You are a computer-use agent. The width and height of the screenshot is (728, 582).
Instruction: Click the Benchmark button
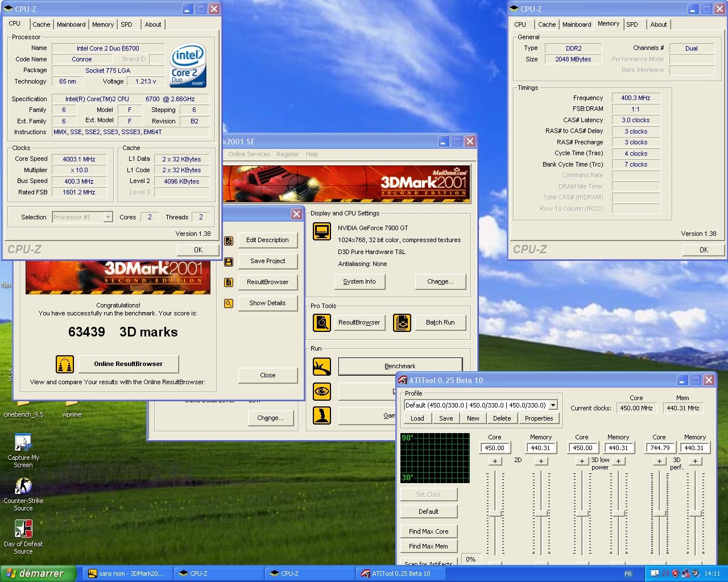(x=400, y=366)
